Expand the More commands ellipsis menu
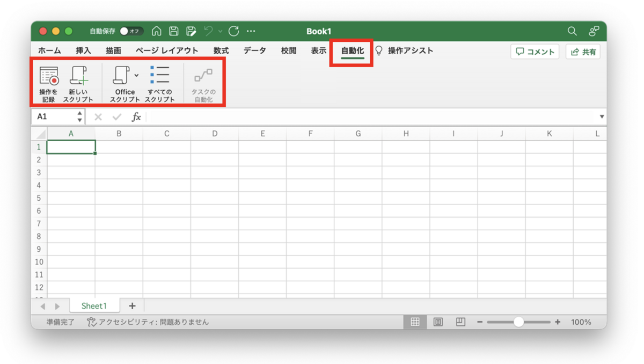This screenshot has width=644, height=364. tap(251, 31)
